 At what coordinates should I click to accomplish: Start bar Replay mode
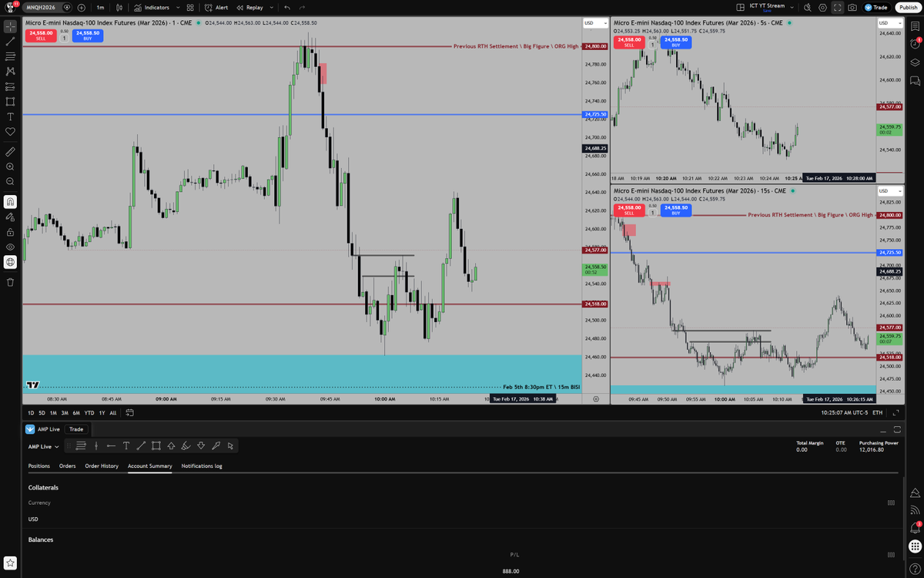(x=249, y=7)
